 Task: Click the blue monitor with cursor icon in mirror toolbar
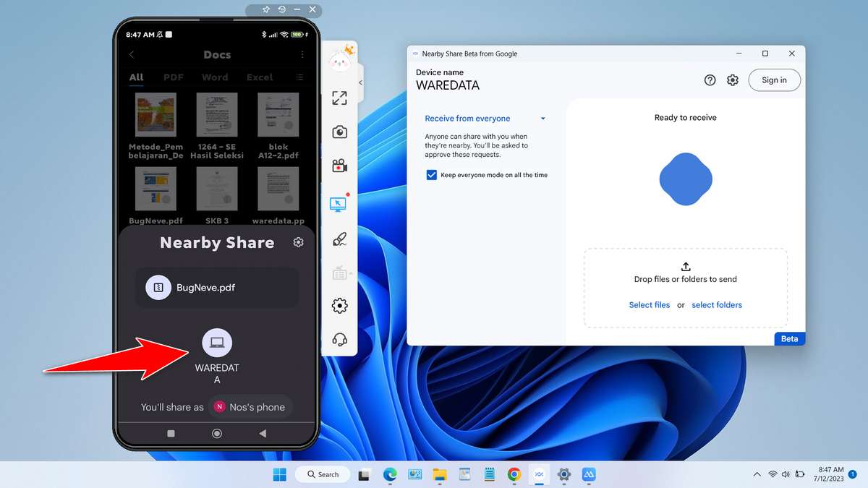tap(338, 205)
